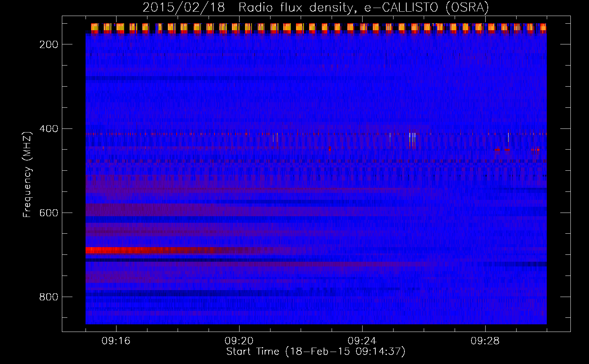Click the plot title "2015/02/18 Radio flux density, e-CALLISTO (OSRA)"
This screenshot has width=589, height=364.
pyautogui.click(x=316, y=7)
